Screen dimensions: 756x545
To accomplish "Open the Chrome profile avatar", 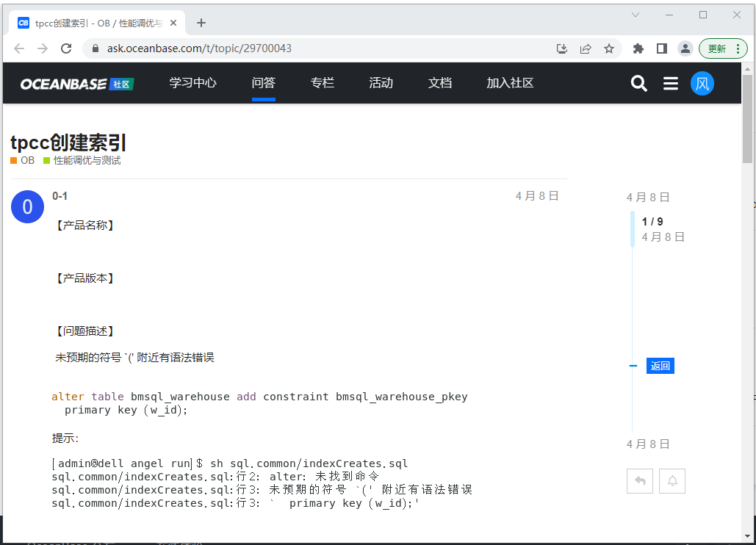I will click(x=685, y=48).
